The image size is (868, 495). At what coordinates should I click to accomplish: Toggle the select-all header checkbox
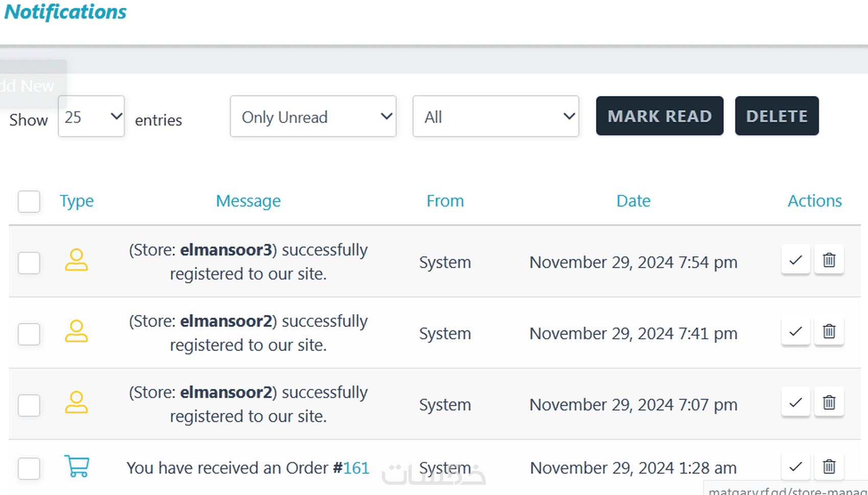pyautogui.click(x=29, y=202)
